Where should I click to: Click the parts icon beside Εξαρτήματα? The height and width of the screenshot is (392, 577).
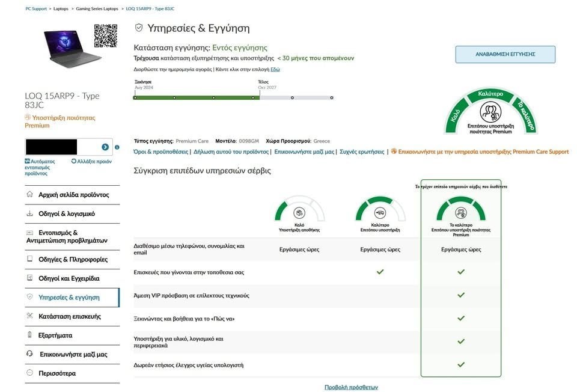point(30,334)
